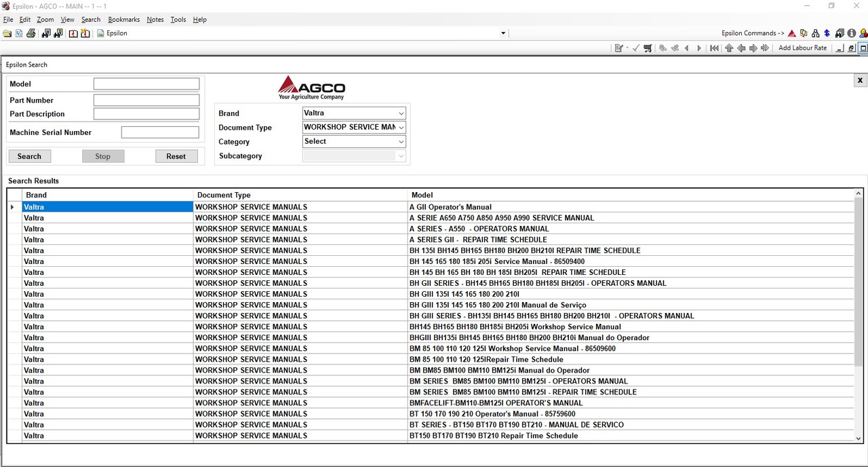Click the Search button
The image size is (868, 467).
pyautogui.click(x=29, y=156)
